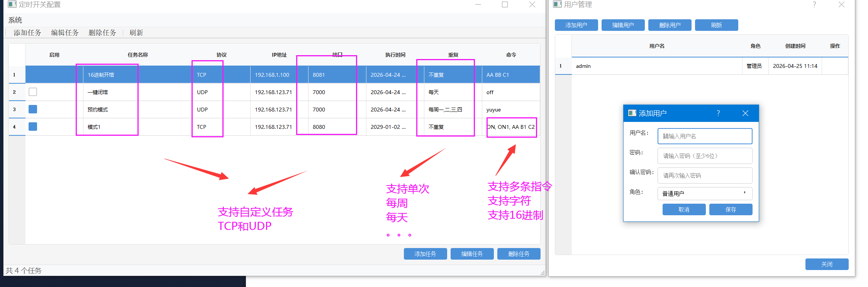Click the bottom 添加任务 button
868x287 pixels.
point(425,254)
